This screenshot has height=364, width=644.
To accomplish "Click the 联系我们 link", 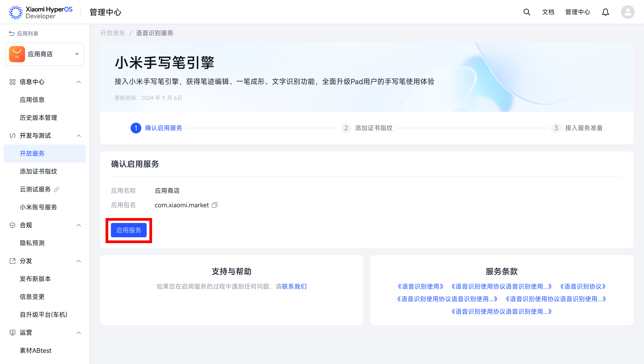I will 294,286.
